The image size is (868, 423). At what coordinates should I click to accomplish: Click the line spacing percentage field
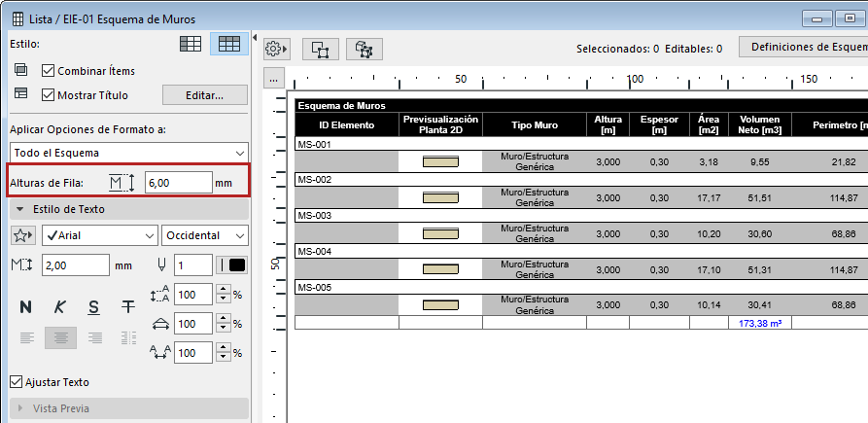pyautogui.click(x=193, y=295)
